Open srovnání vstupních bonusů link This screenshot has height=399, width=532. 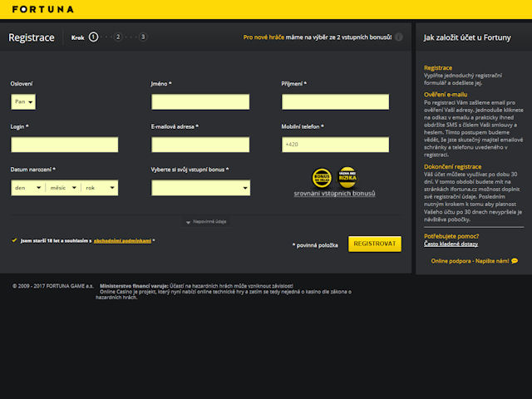[334, 194]
